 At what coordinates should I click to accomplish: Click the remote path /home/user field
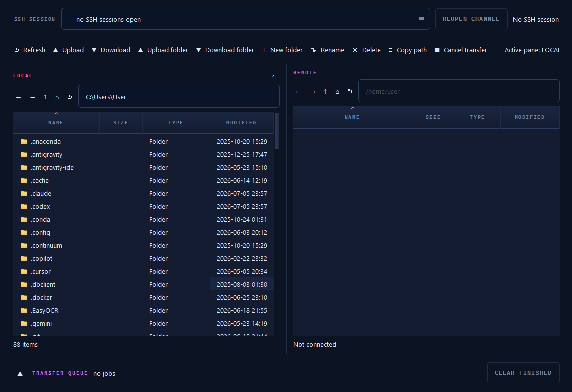pyautogui.click(x=459, y=91)
